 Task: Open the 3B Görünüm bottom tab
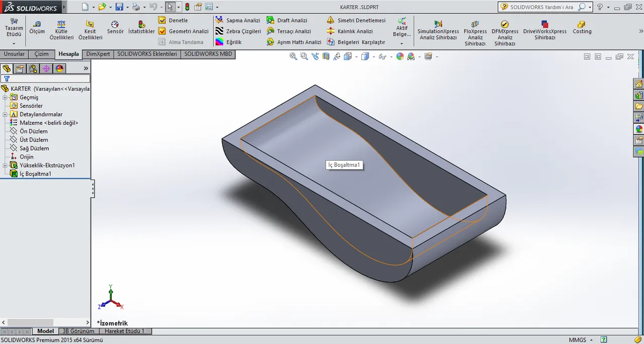click(78, 331)
